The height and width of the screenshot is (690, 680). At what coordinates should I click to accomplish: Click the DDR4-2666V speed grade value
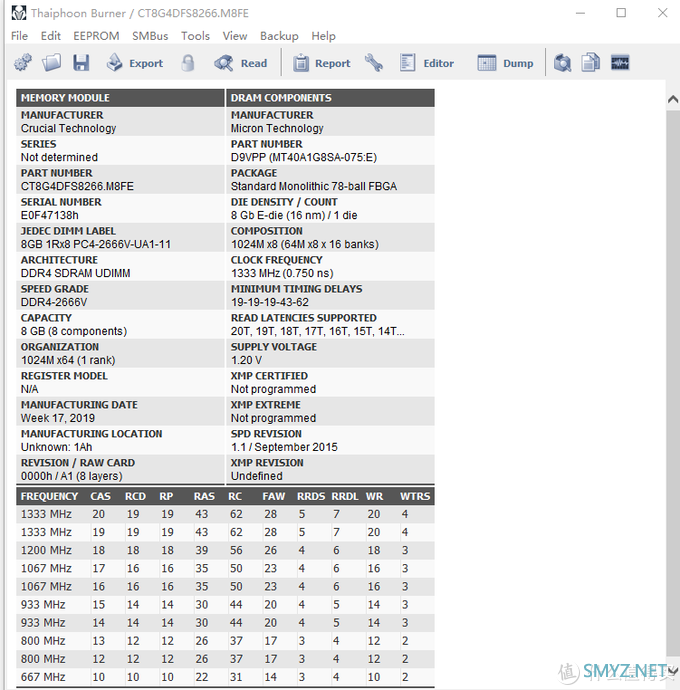[x=54, y=303]
